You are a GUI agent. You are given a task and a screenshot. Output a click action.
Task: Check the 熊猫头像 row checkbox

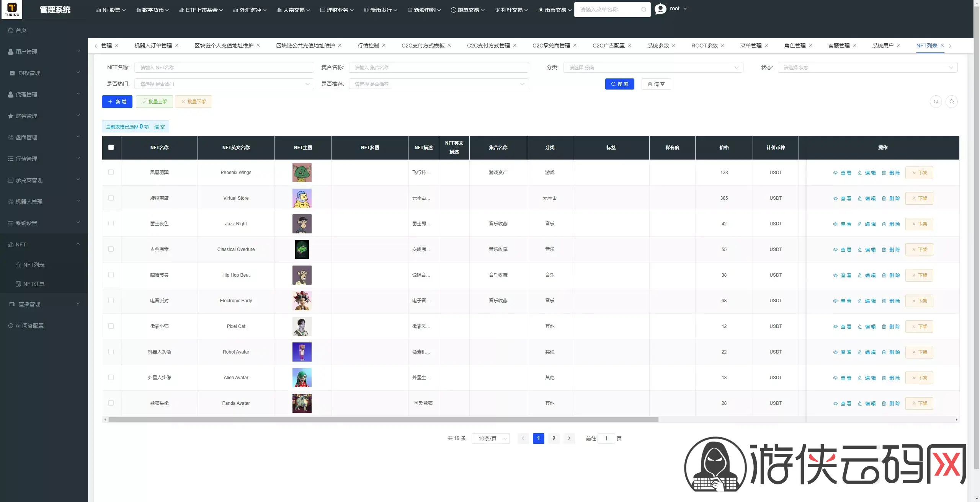111,403
